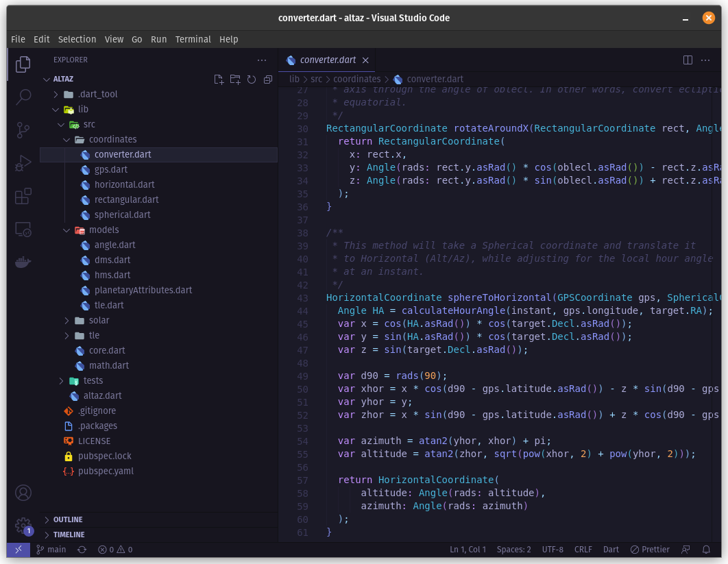The width and height of the screenshot is (728, 564).
Task: Collapse the models folder
Action: tap(104, 230)
